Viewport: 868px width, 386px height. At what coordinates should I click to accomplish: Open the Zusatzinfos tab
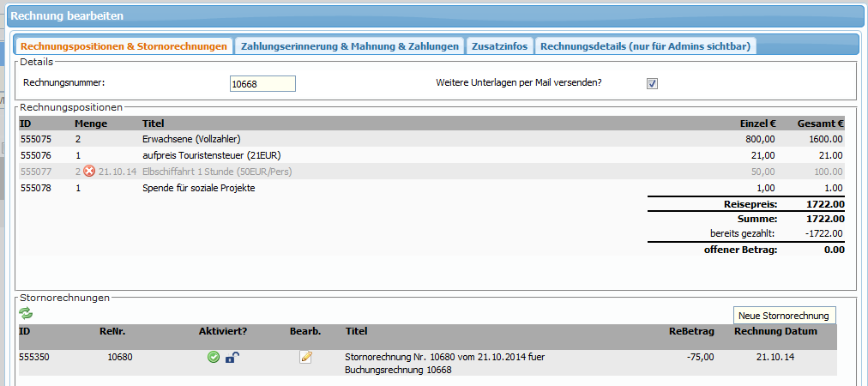click(x=499, y=45)
